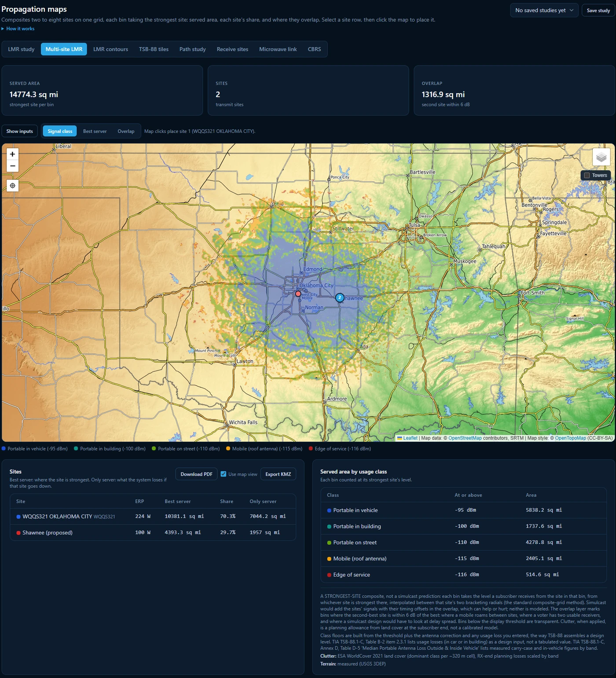
Task: Zoom in on the map
Action: point(12,154)
